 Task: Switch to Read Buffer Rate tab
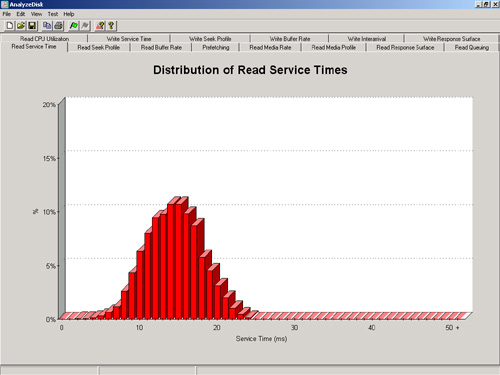[x=161, y=47]
